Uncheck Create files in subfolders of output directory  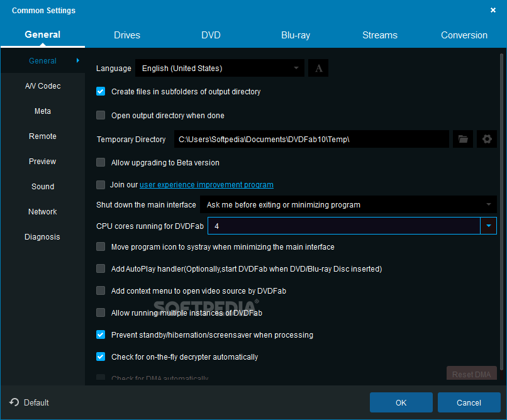pos(101,91)
